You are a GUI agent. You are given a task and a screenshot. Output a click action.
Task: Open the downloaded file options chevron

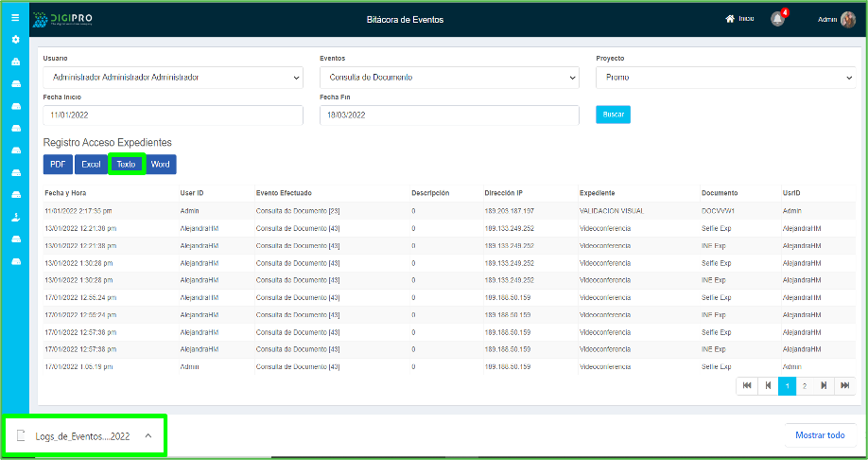tap(148, 435)
